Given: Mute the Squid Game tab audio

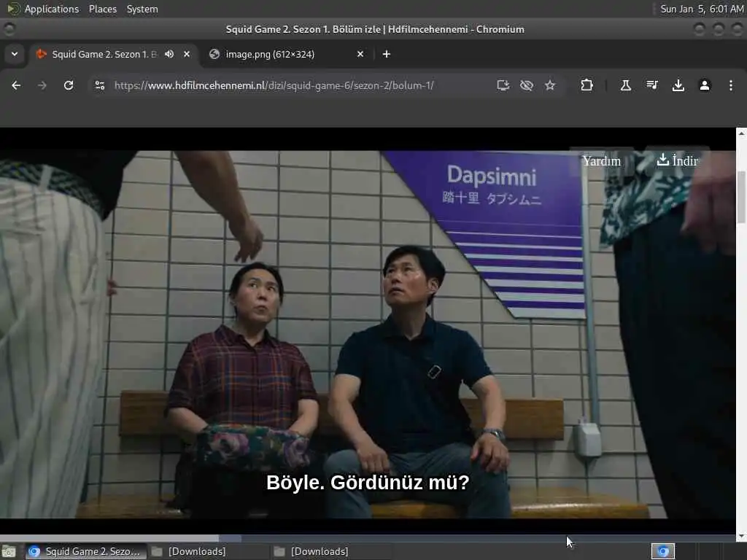Looking at the screenshot, I should coord(169,54).
